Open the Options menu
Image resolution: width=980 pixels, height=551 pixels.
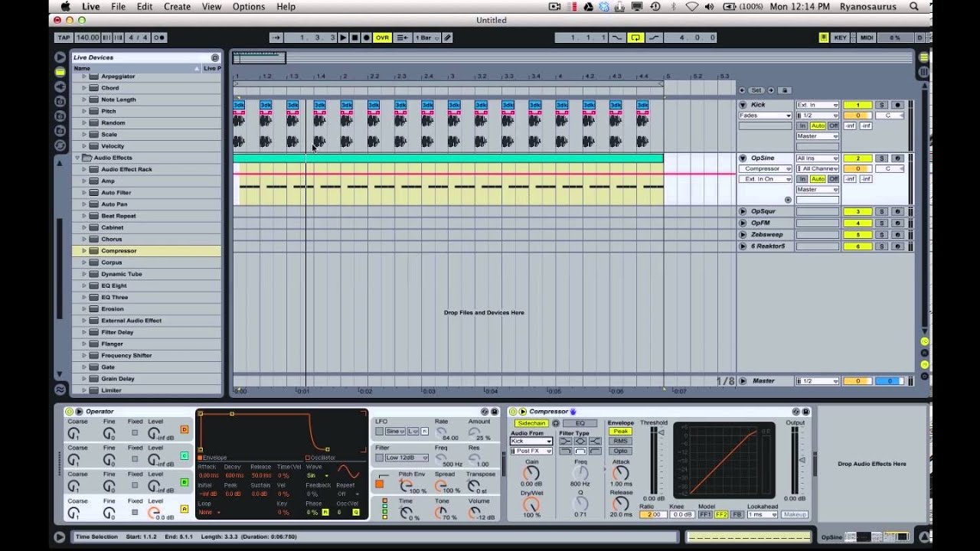(x=249, y=7)
